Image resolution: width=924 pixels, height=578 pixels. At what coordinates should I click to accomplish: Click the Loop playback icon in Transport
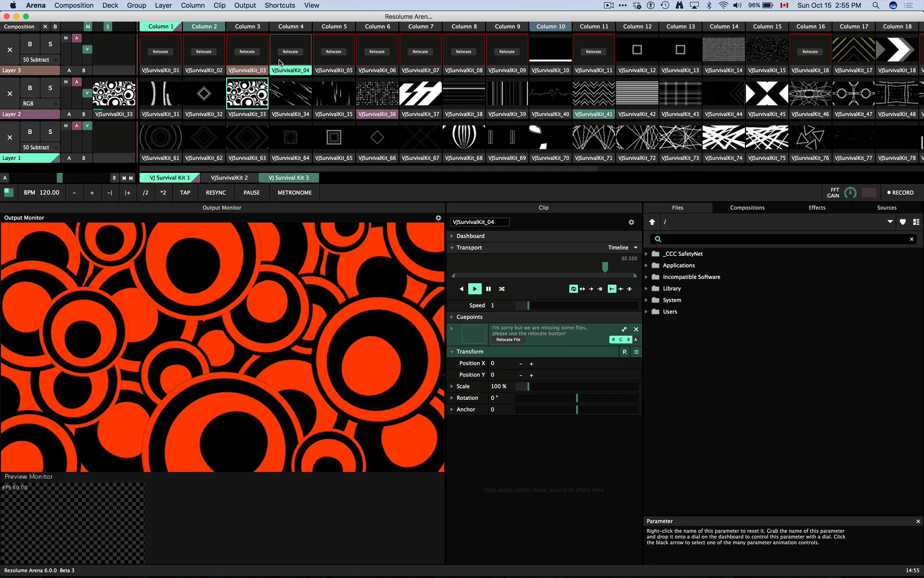[x=573, y=289]
